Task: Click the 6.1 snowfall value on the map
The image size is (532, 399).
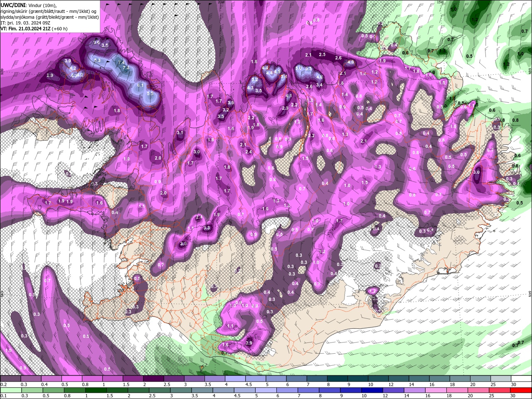Action: pyautogui.click(x=140, y=86)
